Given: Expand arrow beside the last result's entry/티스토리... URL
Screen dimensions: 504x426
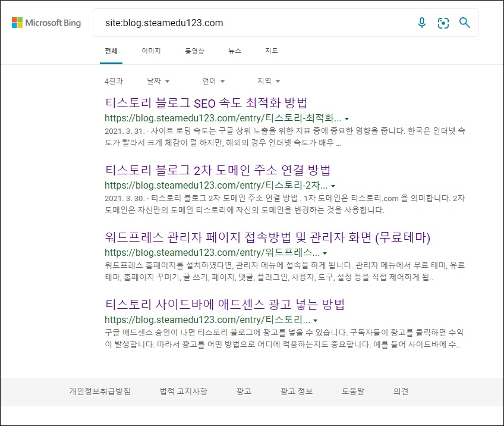Looking at the screenshot, I should pyautogui.click(x=316, y=321).
